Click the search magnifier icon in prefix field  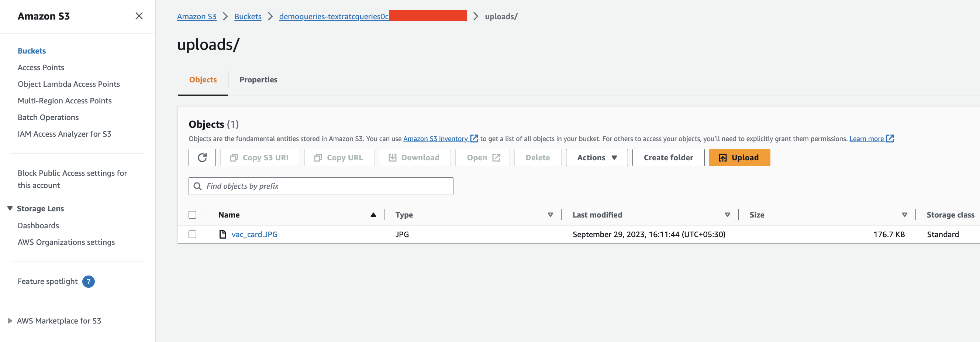click(197, 186)
